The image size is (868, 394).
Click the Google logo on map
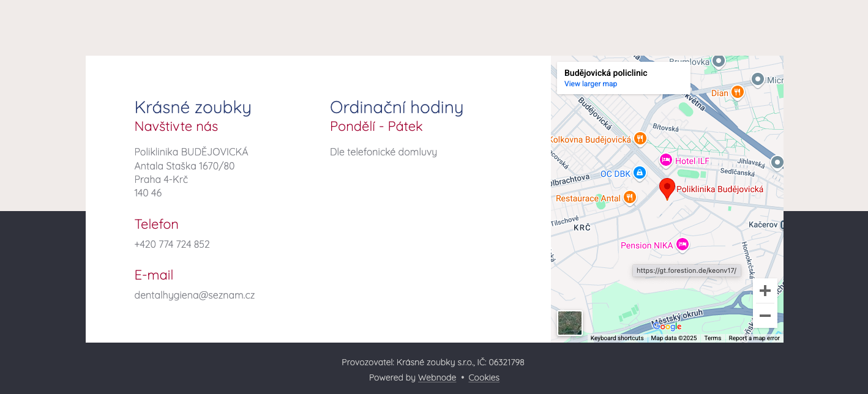click(x=667, y=327)
